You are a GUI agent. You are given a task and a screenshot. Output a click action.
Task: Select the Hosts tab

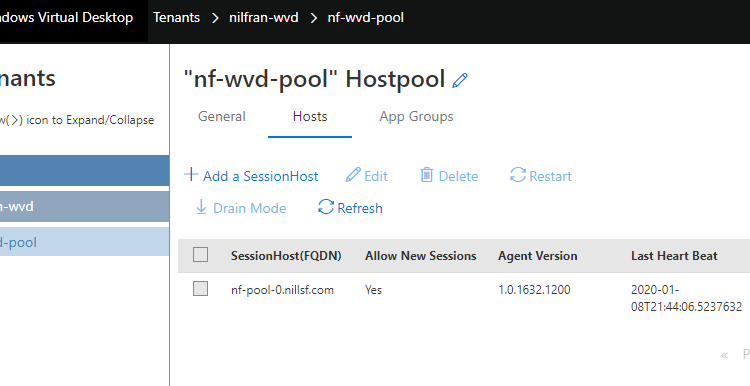pos(310,117)
